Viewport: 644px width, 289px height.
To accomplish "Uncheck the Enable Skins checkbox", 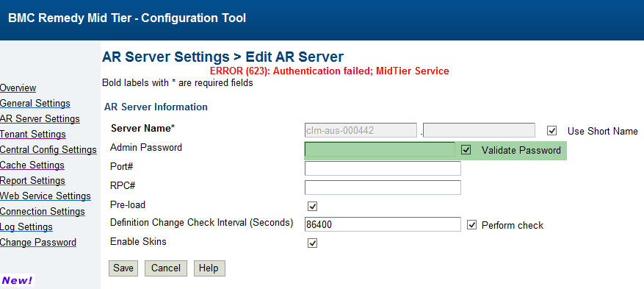I will tap(312, 243).
